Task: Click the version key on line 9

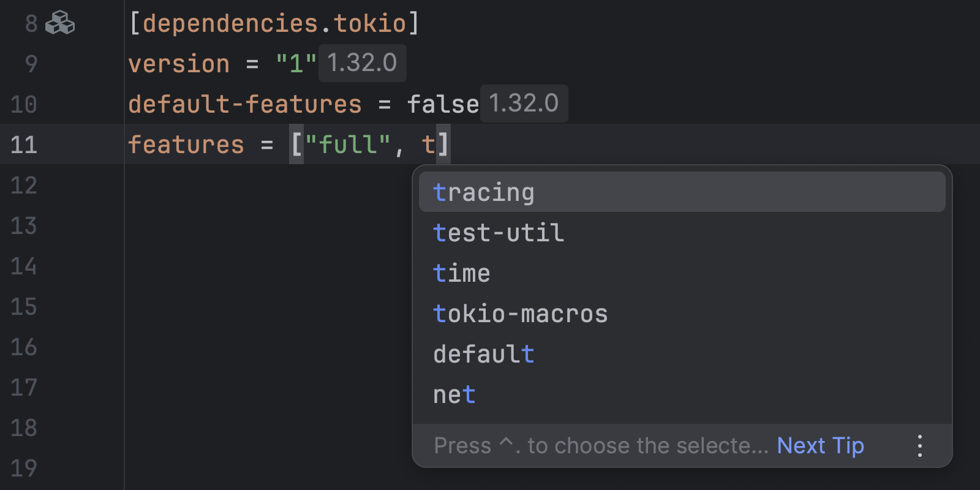Action: 179,64
